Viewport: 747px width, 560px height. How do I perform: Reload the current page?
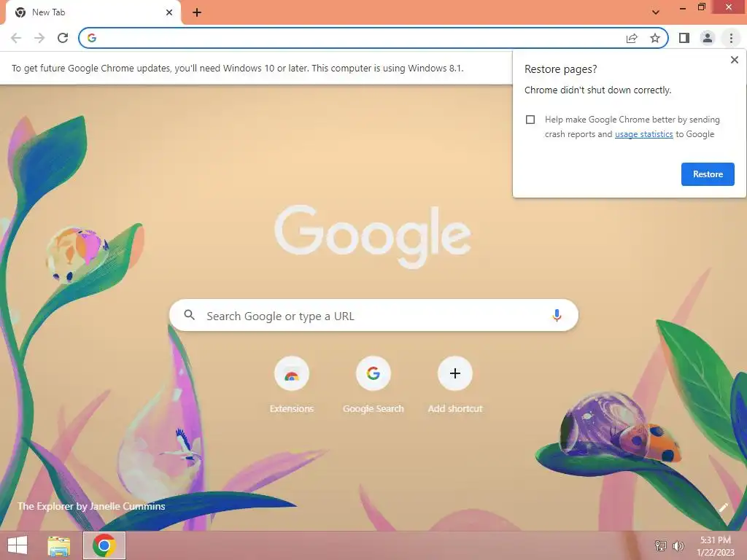tap(63, 38)
